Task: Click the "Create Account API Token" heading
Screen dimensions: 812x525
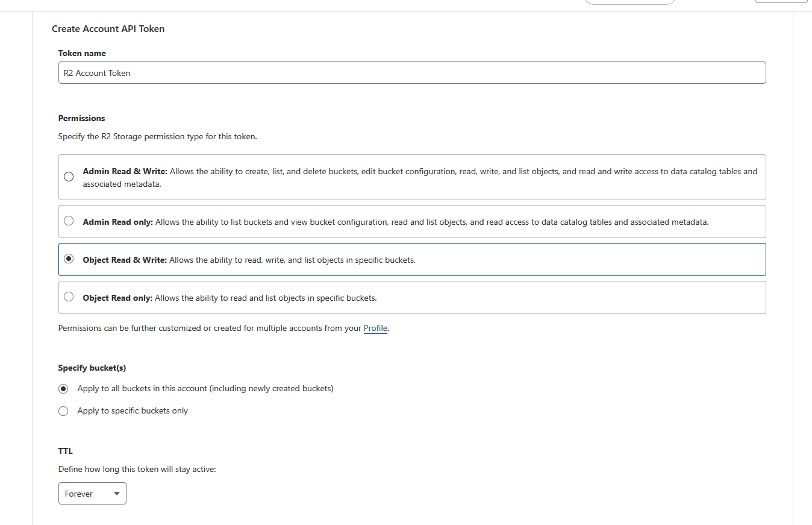Action: tap(108, 29)
